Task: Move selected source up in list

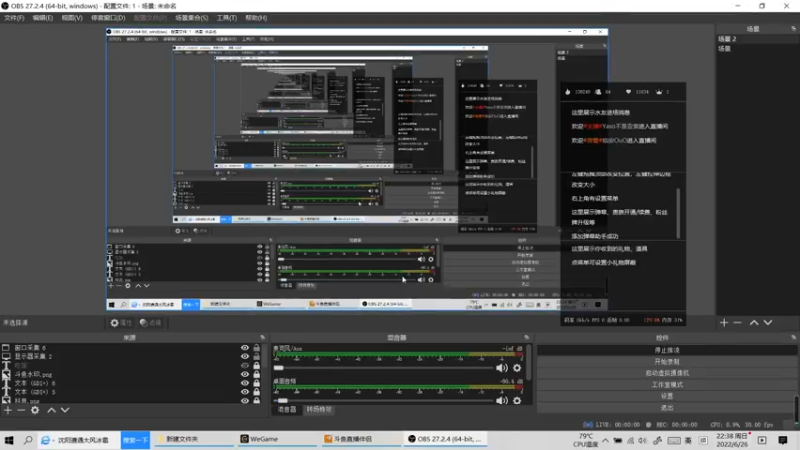Action: [52, 410]
